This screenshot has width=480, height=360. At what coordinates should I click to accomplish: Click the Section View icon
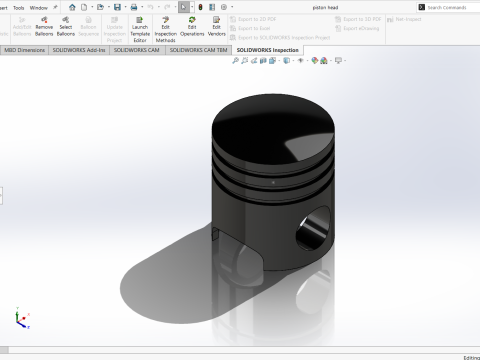click(x=263, y=61)
